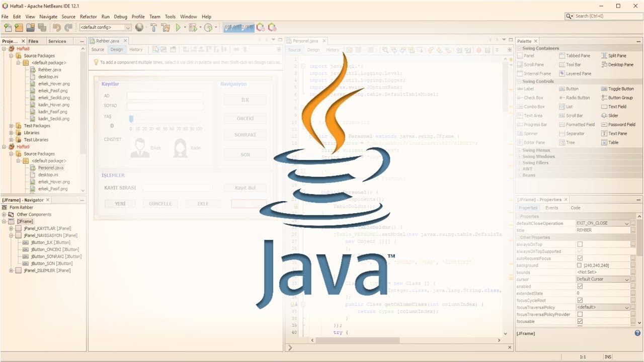The width and height of the screenshot is (644, 362).
Task: Toggle the focusCycleRoot checkbox
Action: tap(580, 300)
